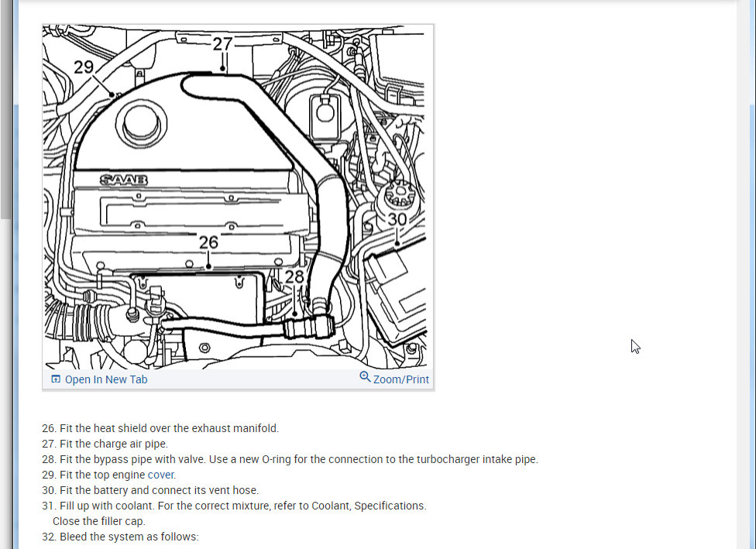Select step 28 bypass pipe with valve text
This screenshot has height=549, width=756.
(x=290, y=459)
